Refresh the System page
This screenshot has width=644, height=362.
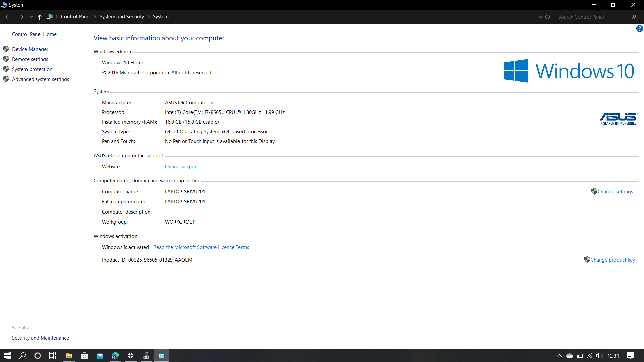(548, 17)
